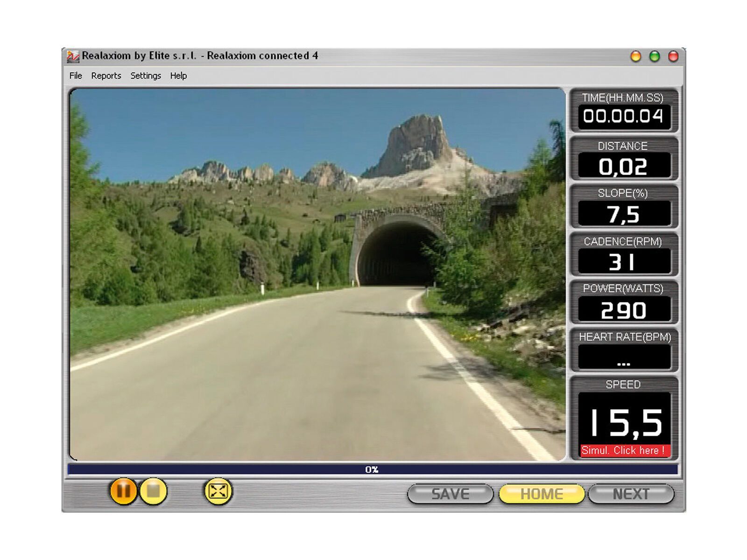This screenshot has width=747, height=560.
Task: Click the DISTANCE readout showing 0,02
Action: point(624,164)
